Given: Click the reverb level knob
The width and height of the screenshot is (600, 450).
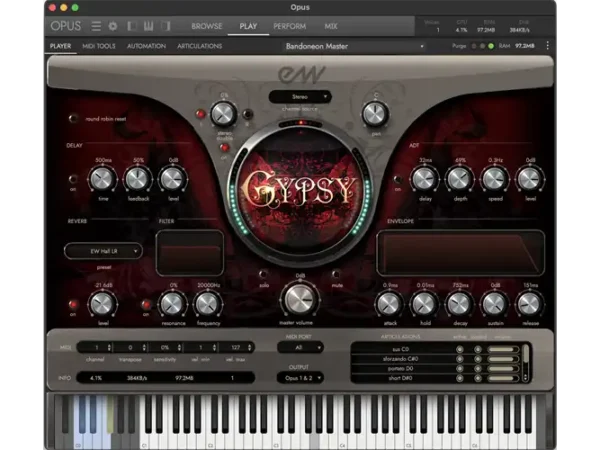Looking at the screenshot, I should click(102, 304).
